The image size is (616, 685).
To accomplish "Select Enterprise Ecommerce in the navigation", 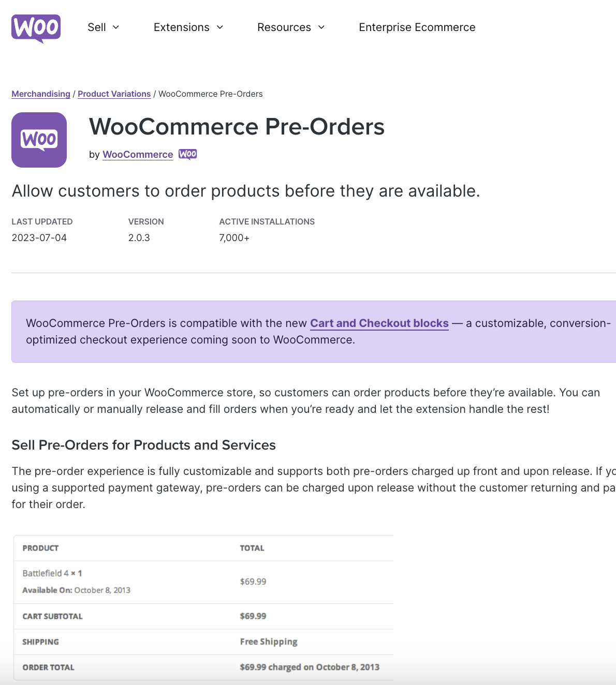I will [417, 27].
